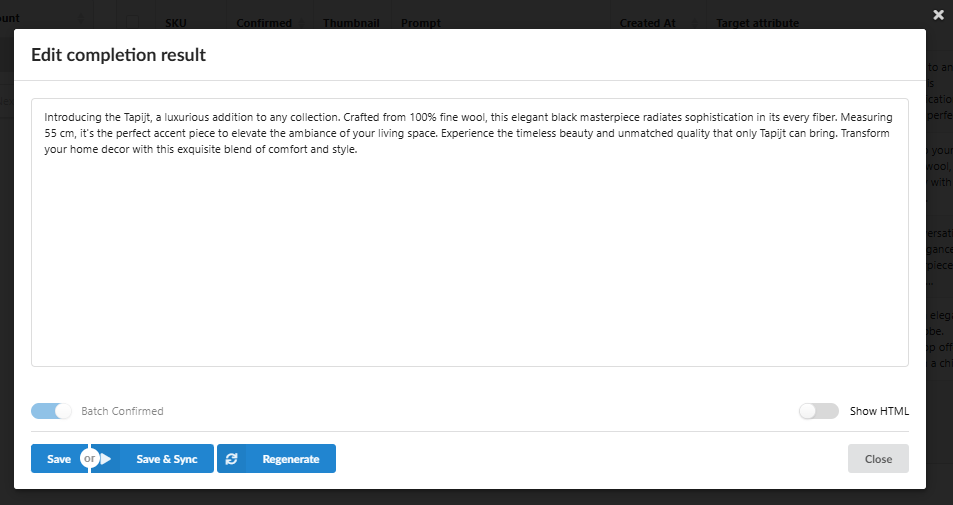Tick the select-all checkbox left of SKU
The height and width of the screenshot is (505, 953).
[x=134, y=22]
